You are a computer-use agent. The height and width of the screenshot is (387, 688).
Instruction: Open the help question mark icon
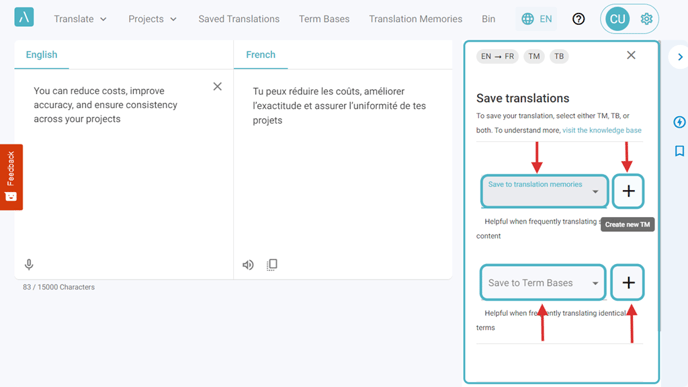click(578, 19)
